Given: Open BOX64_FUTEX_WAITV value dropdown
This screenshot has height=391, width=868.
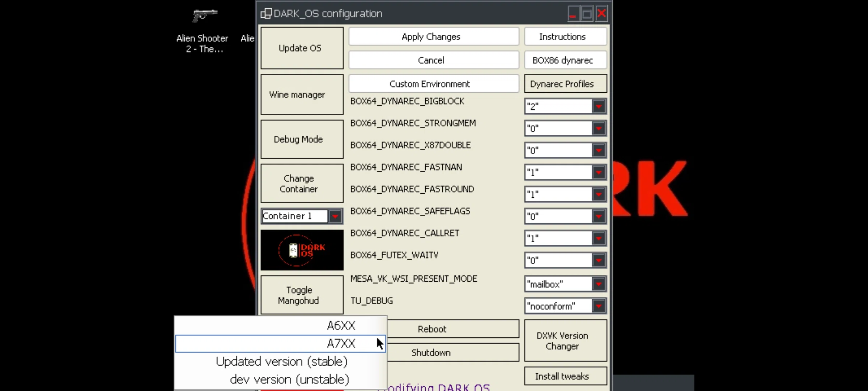Looking at the screenshot, I should click(x=599, y=260).
